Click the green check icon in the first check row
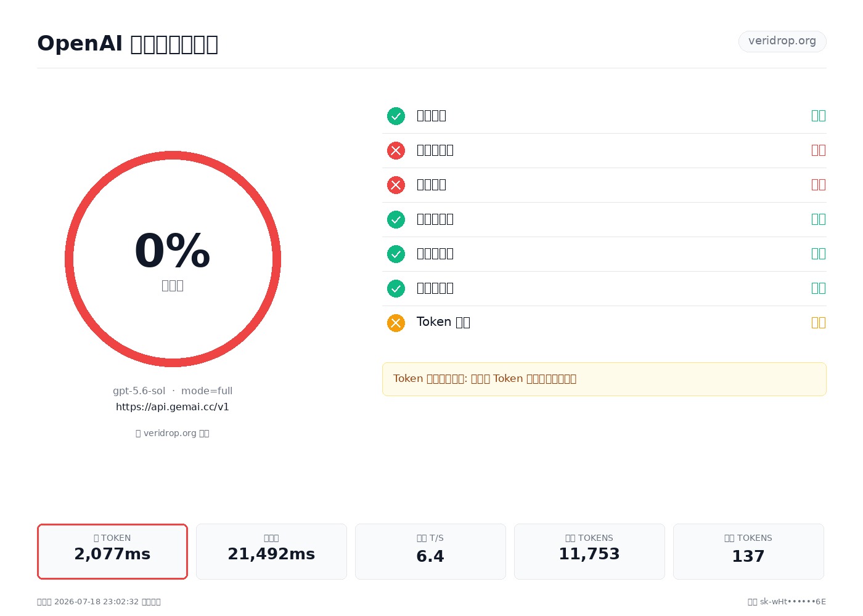Screen dimensions: 863x616 [396, 116]
